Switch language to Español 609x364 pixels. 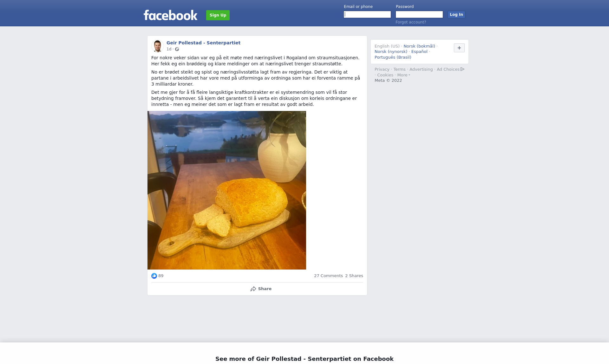click(419, 52)
